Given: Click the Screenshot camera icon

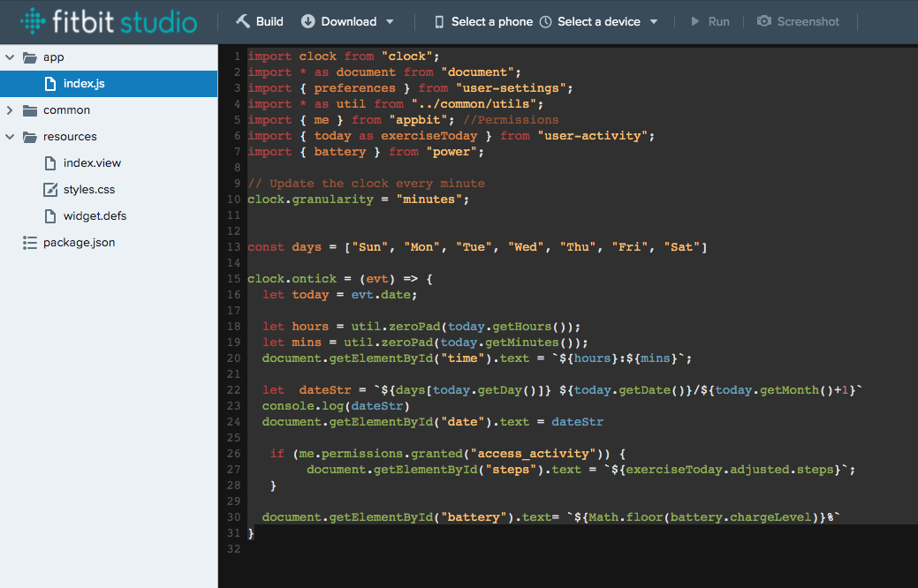Looking at the screenshot, I should click(x=764, y=22).
